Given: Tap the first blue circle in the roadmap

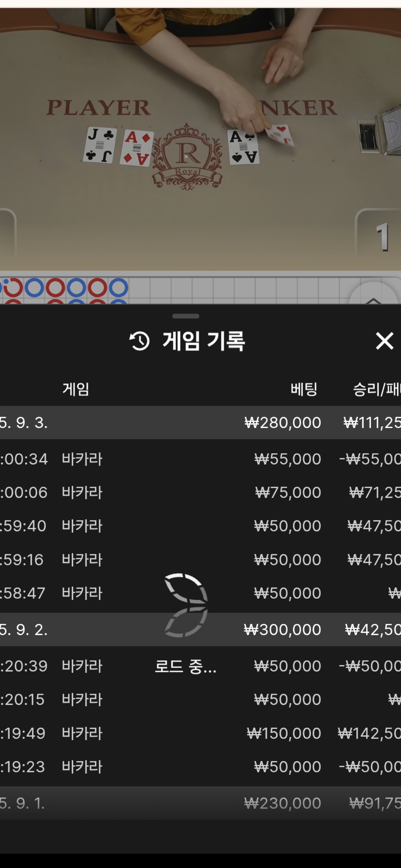Looking at the screenshot, I should click(34, 287).
